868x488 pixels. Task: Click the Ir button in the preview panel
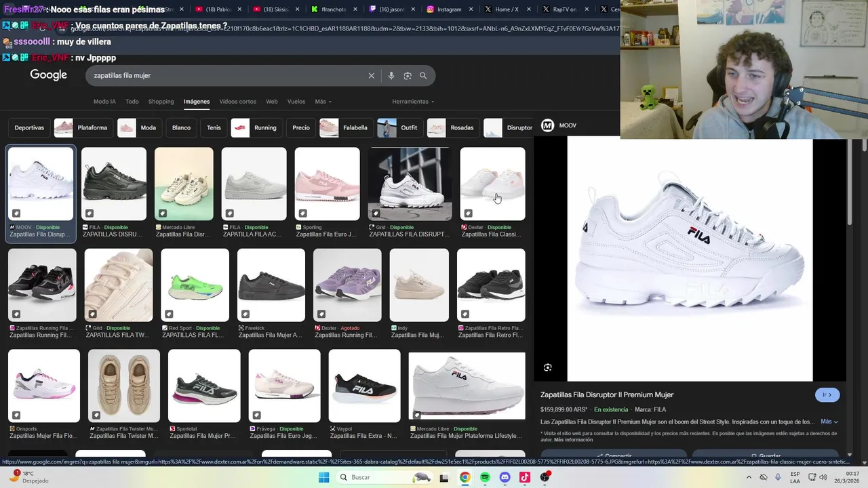[827, 394]
